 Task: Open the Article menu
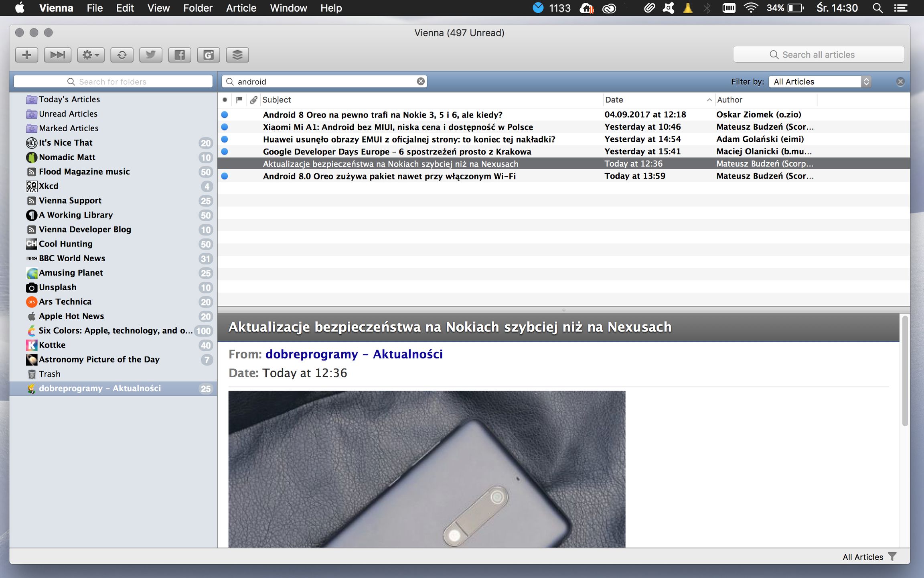(241, 8)
